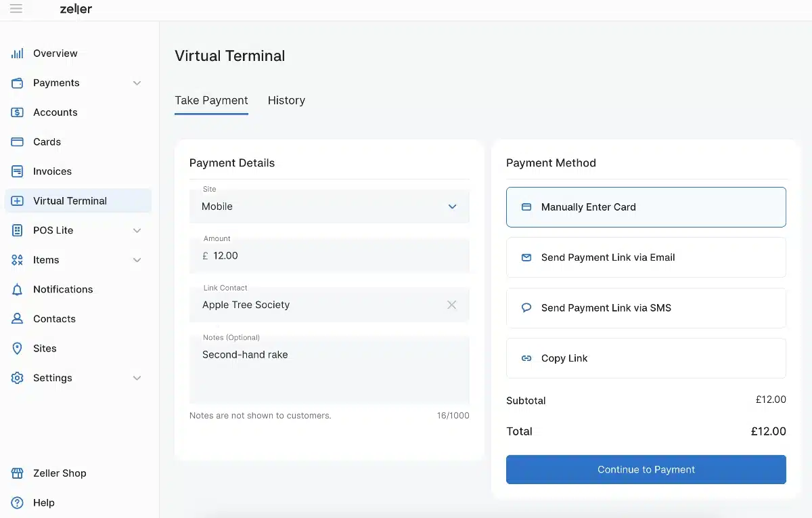Click the Payment Details heading
This screenshot has height=518, width=812.
point(232,163)
